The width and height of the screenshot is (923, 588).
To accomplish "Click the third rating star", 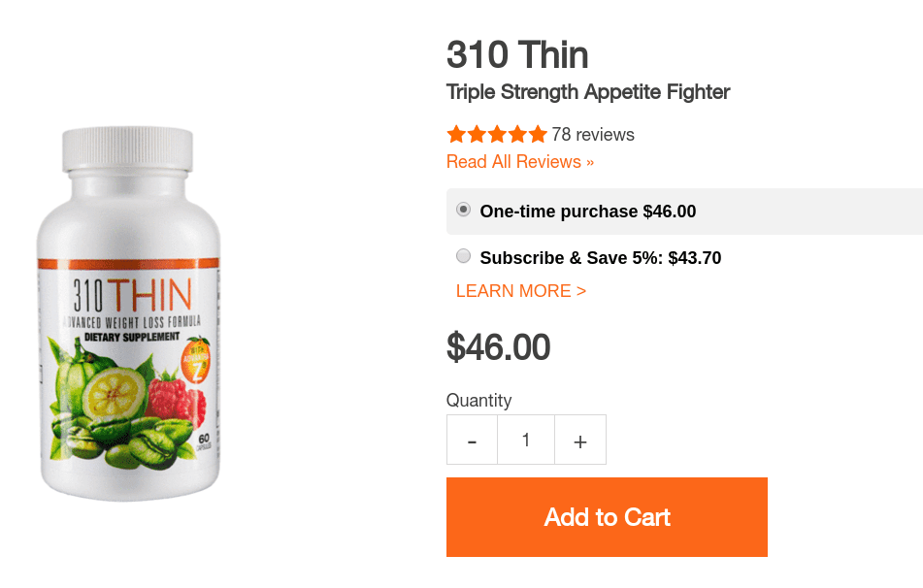I will [x=497, y=135].
